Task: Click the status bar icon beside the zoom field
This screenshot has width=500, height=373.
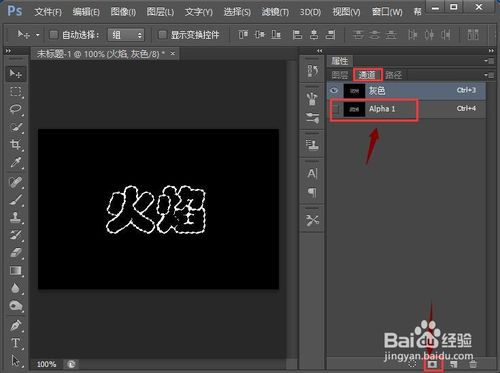Action: [x=71, y=364]
